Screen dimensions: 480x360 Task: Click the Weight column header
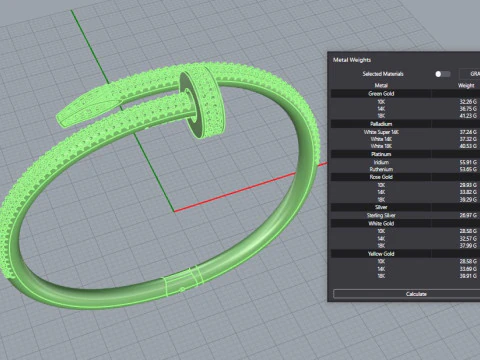[x=466, y=85]
